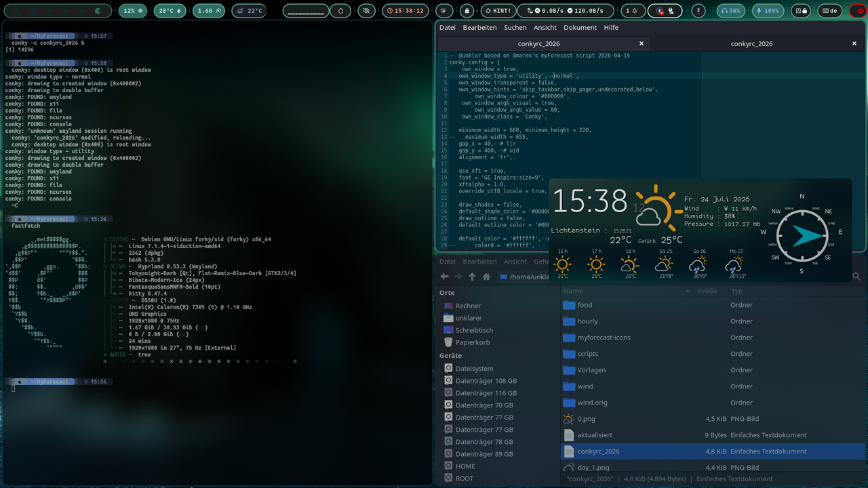Go back in the file manager toolbar

445,277
